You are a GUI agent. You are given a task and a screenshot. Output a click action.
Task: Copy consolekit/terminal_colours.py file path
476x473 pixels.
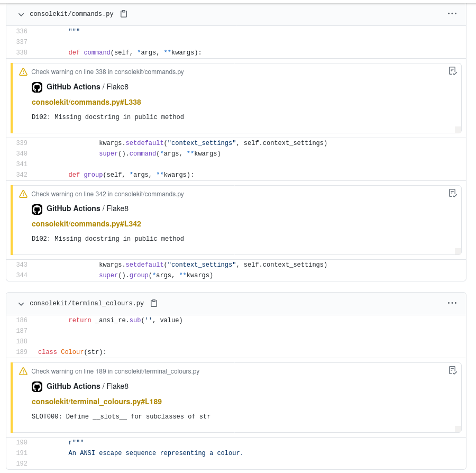154,303
